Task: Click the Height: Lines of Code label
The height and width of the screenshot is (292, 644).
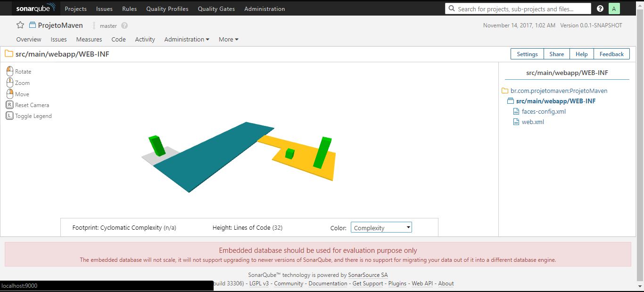Action: pyautogui.click(x=248, y=227)
